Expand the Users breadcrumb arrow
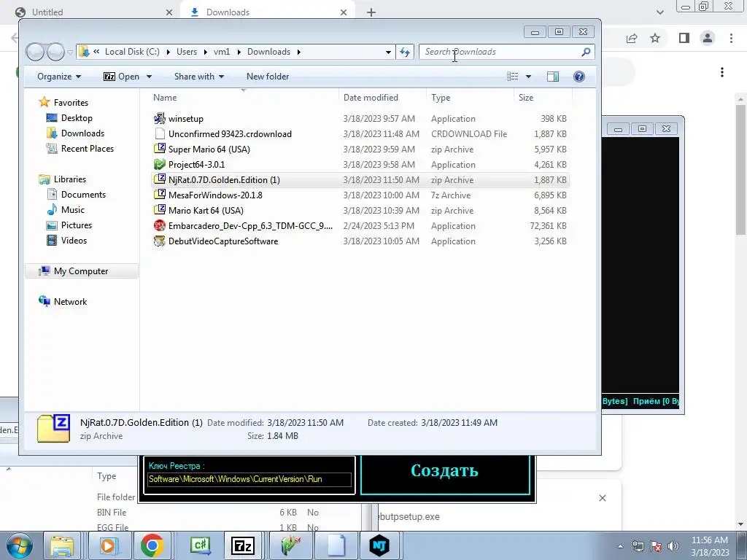The height and width of the screenshot is (560, 747). tap(205, 52)
